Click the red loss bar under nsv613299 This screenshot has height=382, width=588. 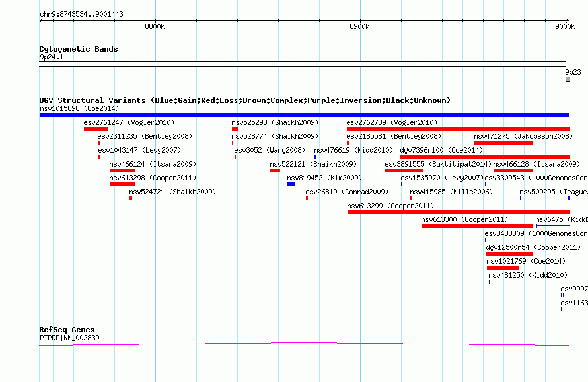tap(459, 212)
